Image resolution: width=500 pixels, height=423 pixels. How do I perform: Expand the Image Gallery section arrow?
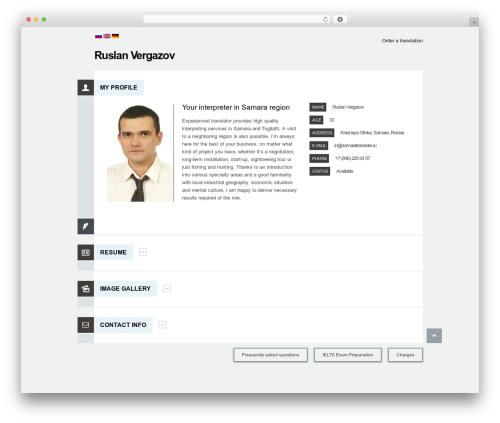pyautogui.click(x=167, y=289)
